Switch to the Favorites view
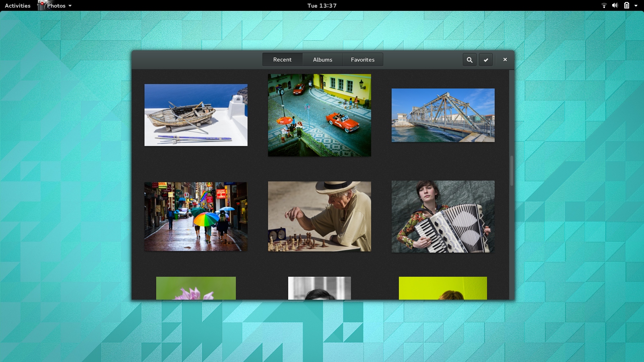Screen dimensions: 644x362 [363, 60]
